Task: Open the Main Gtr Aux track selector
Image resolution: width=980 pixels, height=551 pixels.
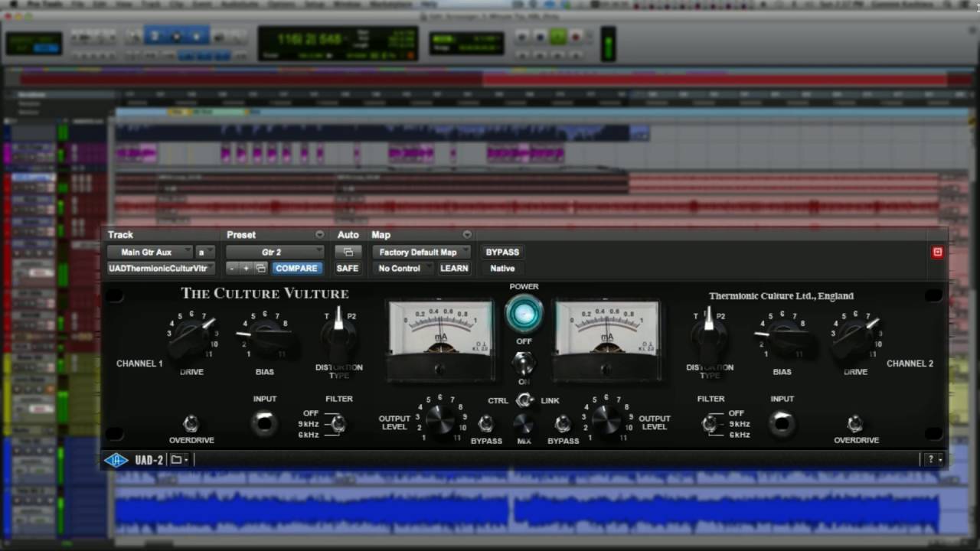Action: click(x=150, y=252)
